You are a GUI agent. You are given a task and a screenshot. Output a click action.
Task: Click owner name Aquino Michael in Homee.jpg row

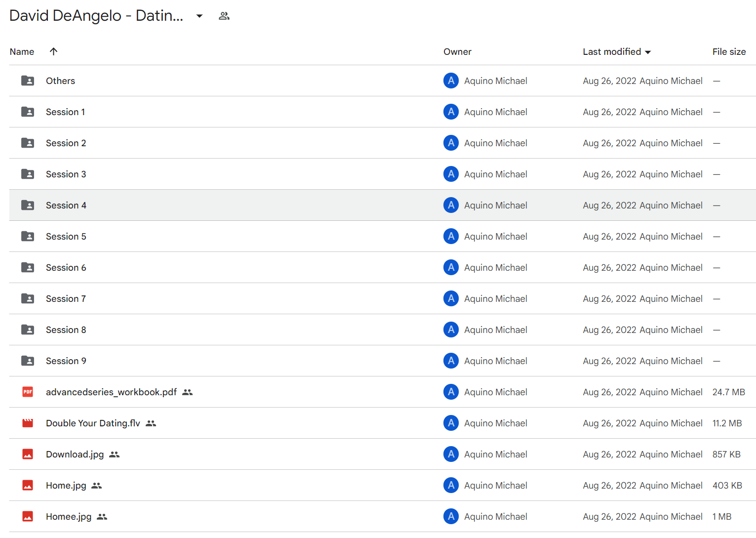(495, 516)
